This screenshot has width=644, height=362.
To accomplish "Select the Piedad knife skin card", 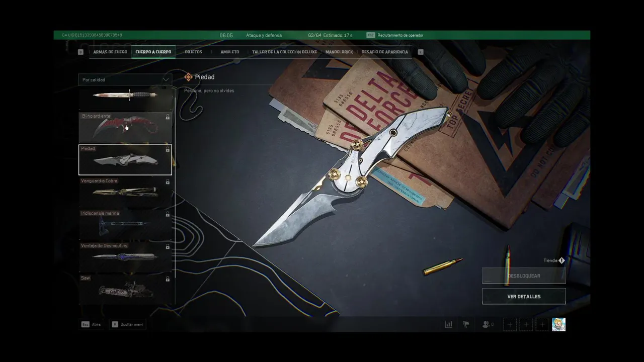I will coord(125,160).
